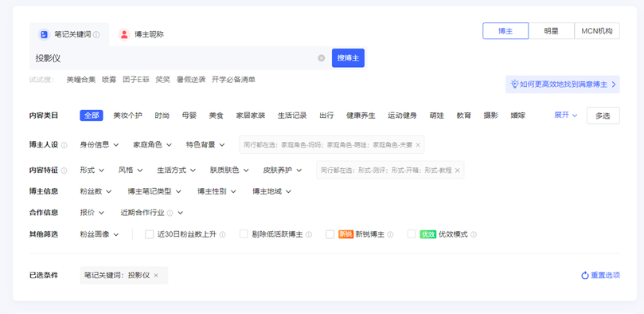
Task: Select 全部 content category
Action: pos(92,116)
